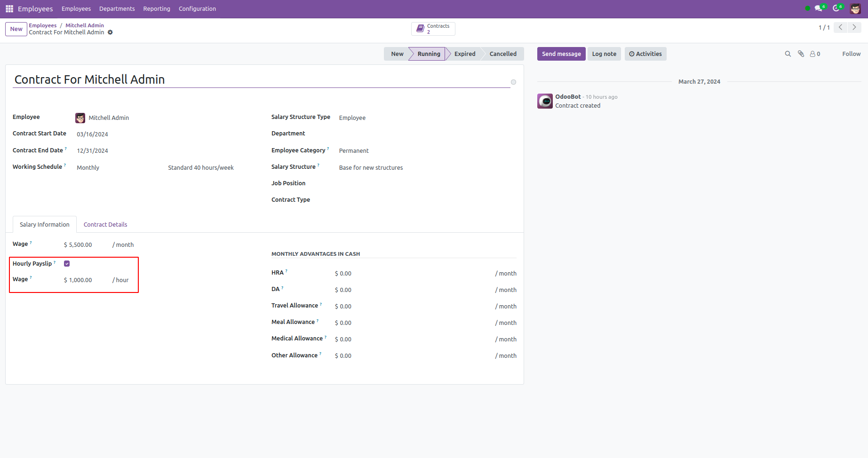Open the Salary Structure Type dropdown

click(x=427, y=118)
